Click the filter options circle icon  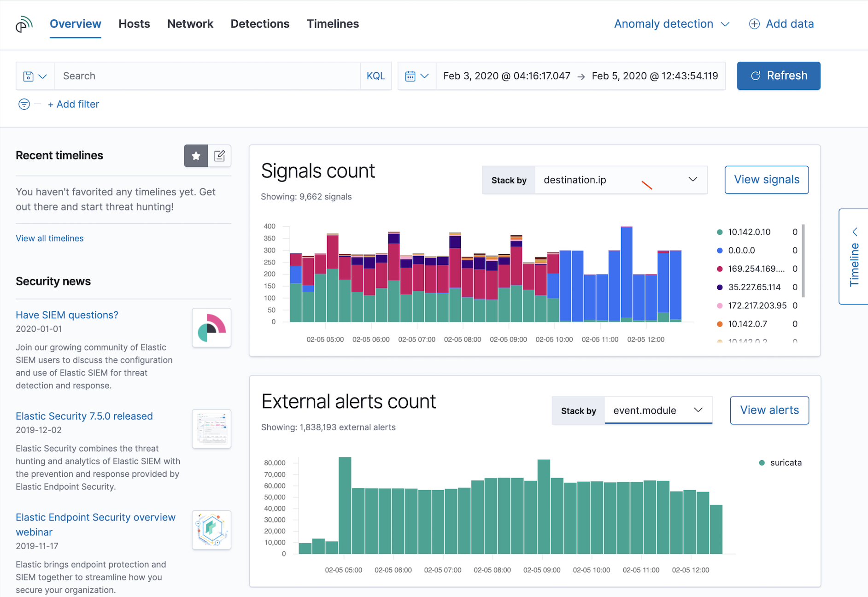click(24, 104)
